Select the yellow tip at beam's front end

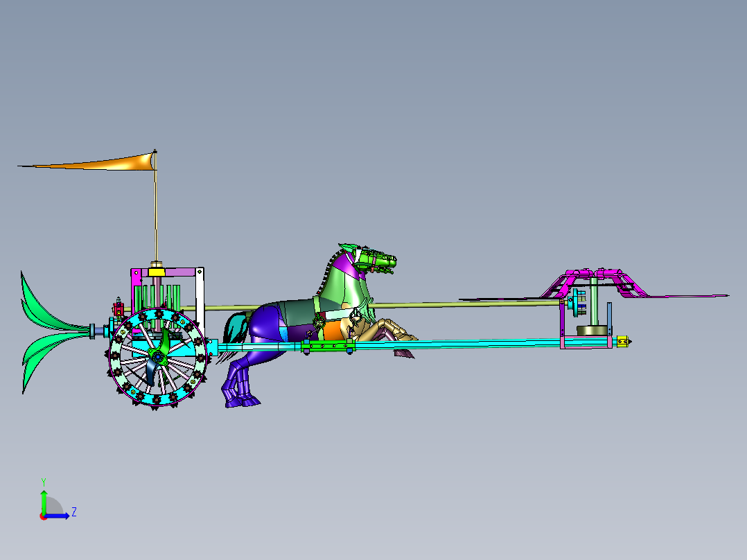tap(624, 341)
